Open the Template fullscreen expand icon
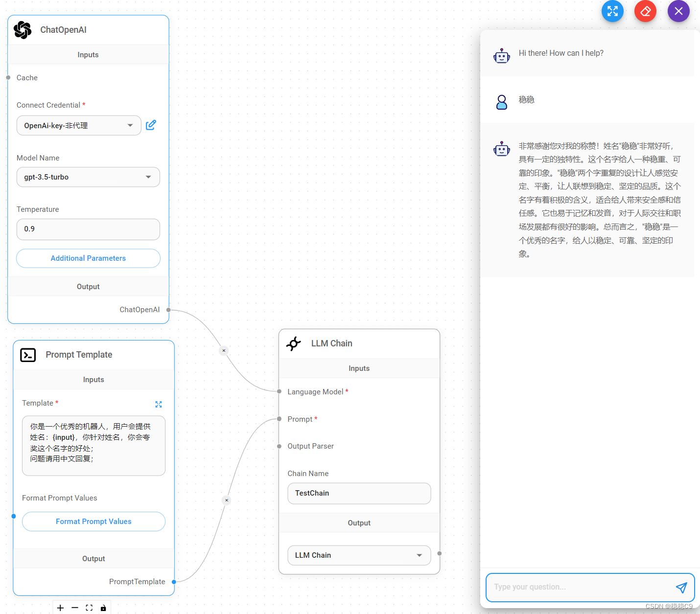Image resolution: width=700 pixels, height=614 pixels. coord(158,404)
